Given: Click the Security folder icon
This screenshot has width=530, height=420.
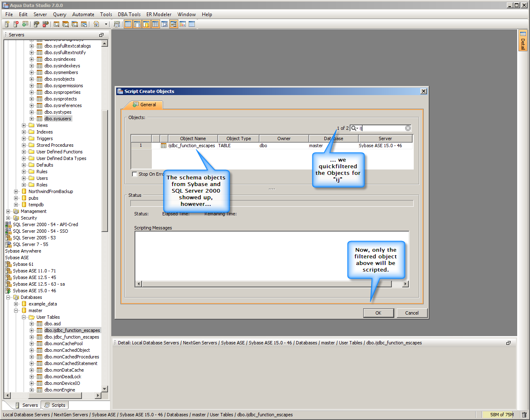Looking at the screenshot, I should pos(16,218).
